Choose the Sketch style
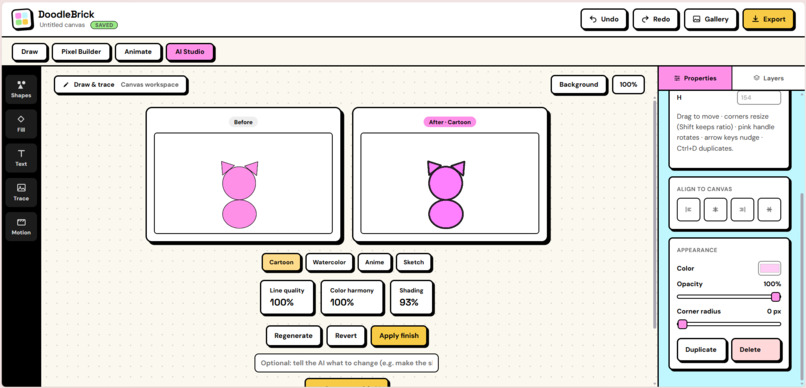 413,263
